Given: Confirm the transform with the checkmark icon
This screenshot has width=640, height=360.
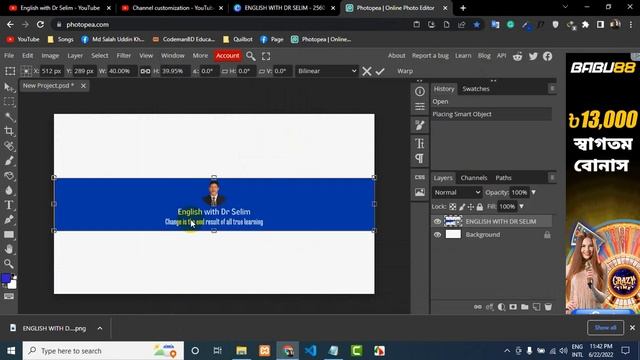Looking at the screenshot, I should click(380, 71).
